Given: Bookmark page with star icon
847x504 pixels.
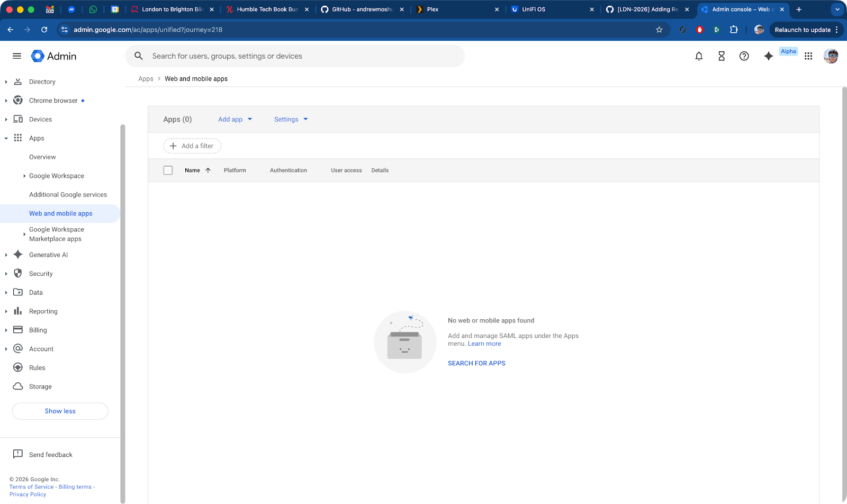Looking at the screenshot, I should click(659, 30).
